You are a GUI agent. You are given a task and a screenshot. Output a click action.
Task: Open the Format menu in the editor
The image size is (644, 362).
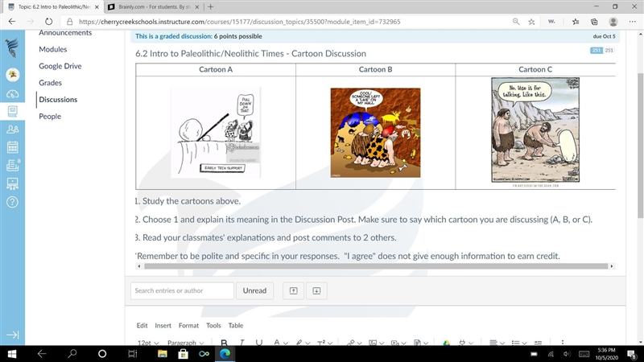click(188, 326)
